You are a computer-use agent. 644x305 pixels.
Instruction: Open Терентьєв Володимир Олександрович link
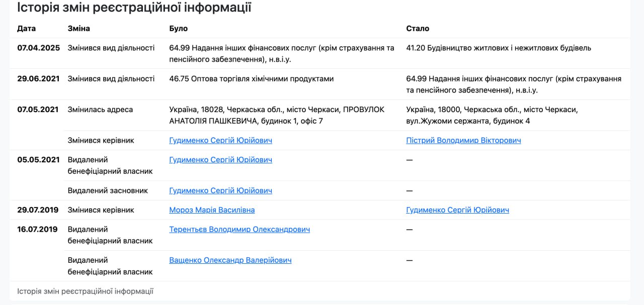pos(239,229)
